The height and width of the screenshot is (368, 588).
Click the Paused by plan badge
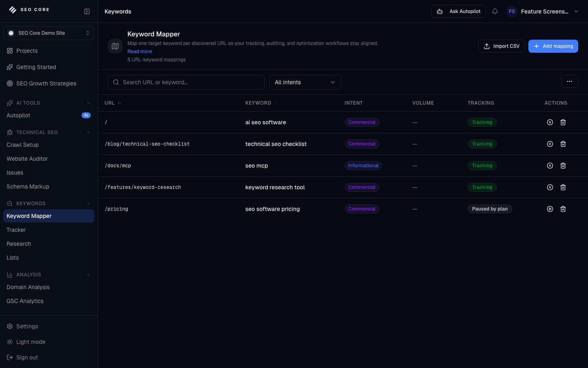(490, 209)
